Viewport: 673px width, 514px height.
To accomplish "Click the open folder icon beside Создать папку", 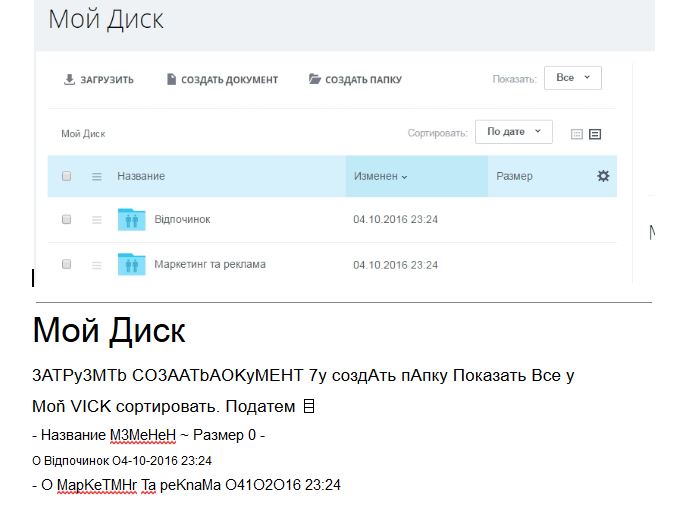I will click(x=315, y=79).
